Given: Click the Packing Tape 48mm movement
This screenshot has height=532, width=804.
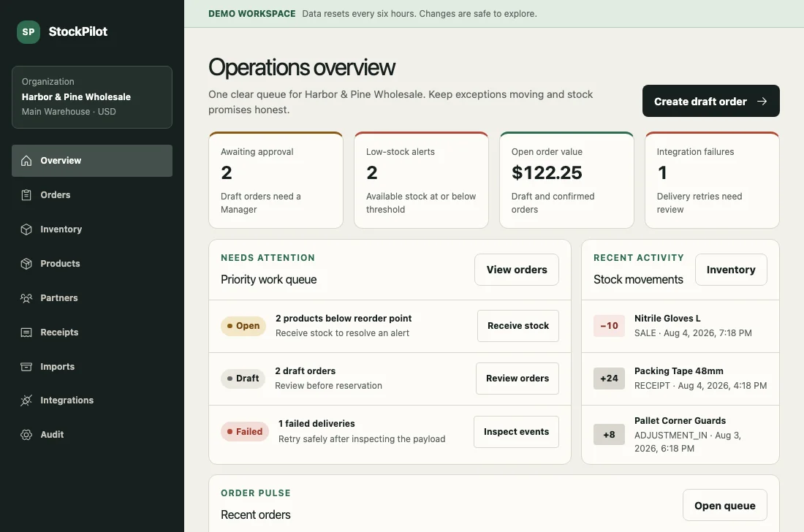Looking at the screenshot, I should (680, 379).
